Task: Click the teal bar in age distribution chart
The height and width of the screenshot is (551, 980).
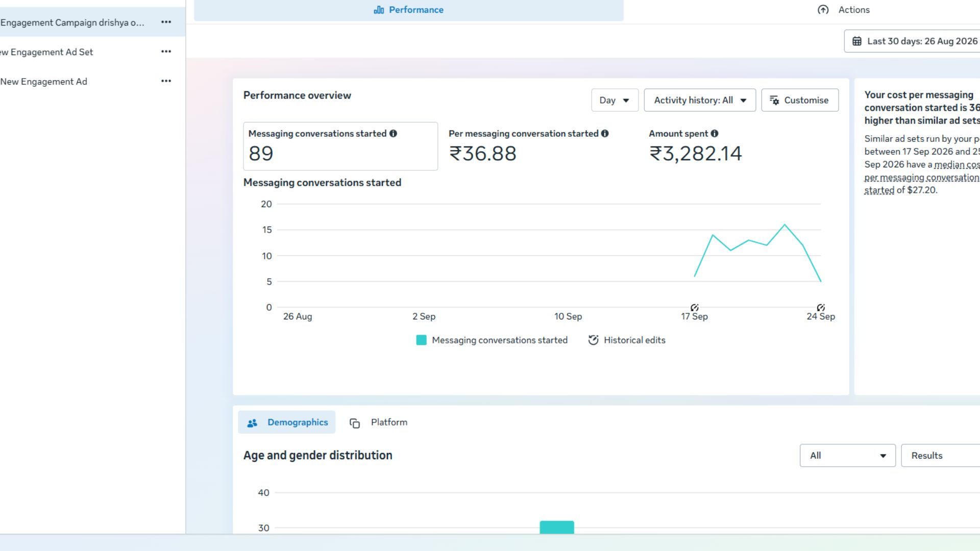Action: click(x=557, y=528)
